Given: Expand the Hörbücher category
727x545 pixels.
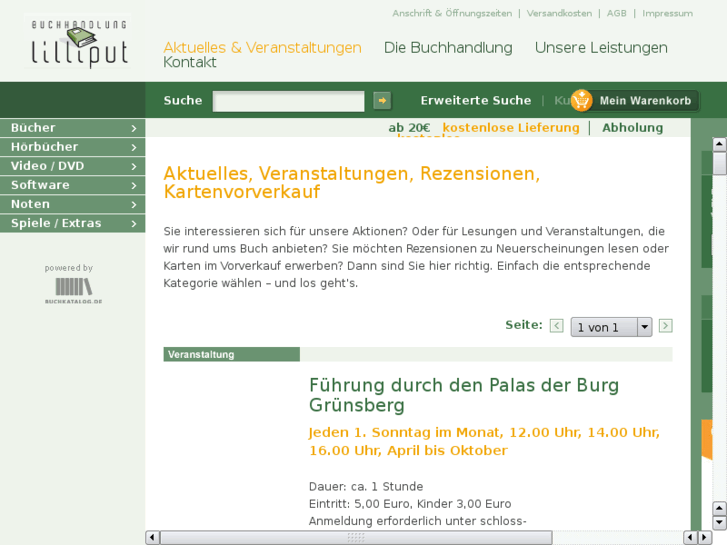Looking at the screenshot, I should click(72, 147).
